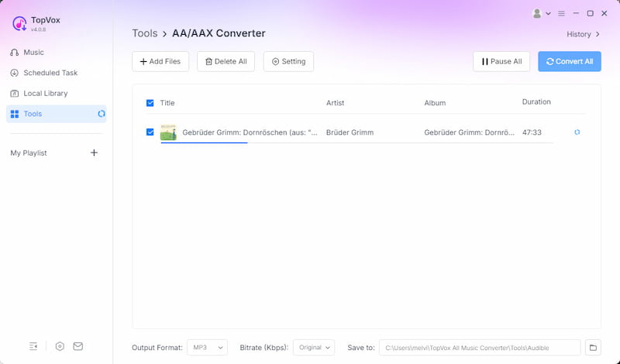620x364 pixels.
Task: Maximize the TopVox window
Action: [591, 13]
